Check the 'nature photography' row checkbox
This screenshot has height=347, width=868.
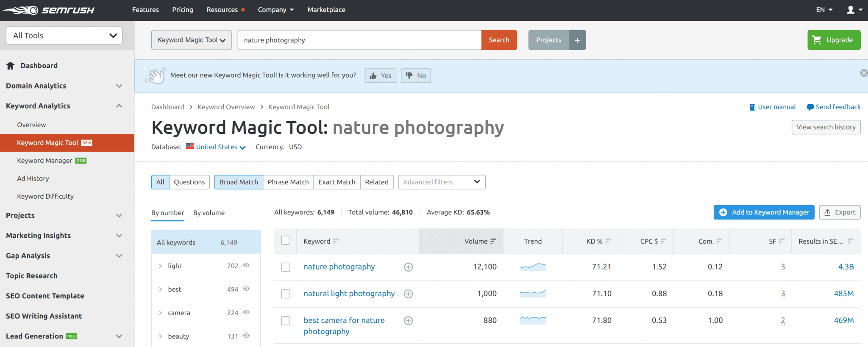click(286, 267)
